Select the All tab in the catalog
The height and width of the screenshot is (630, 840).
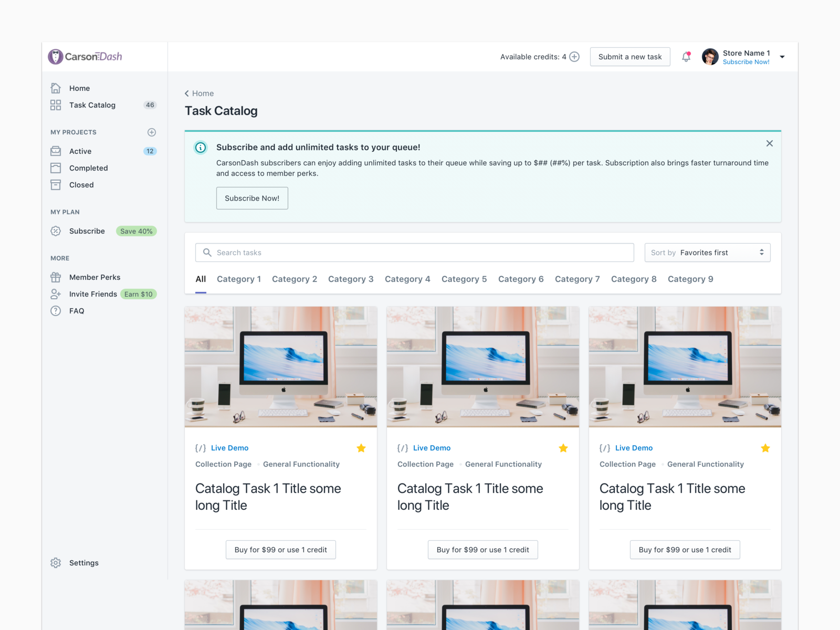[x=201, y=279]
